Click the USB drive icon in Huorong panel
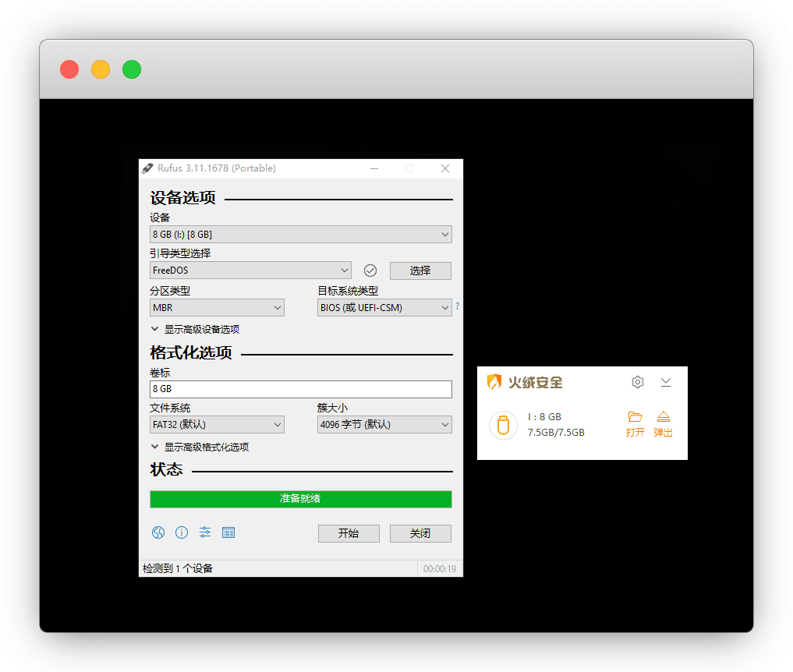The height and width of the screenshot is (672, 793). [503, 425]
